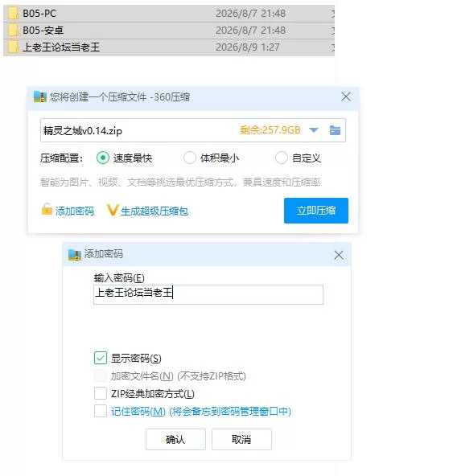Select the 上老王论坛当老王 folder icon

point(13,47)
